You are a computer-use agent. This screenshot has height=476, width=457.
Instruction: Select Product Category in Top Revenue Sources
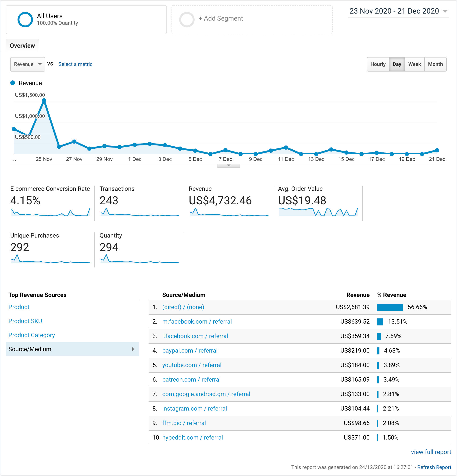click(x=31, y=335)
